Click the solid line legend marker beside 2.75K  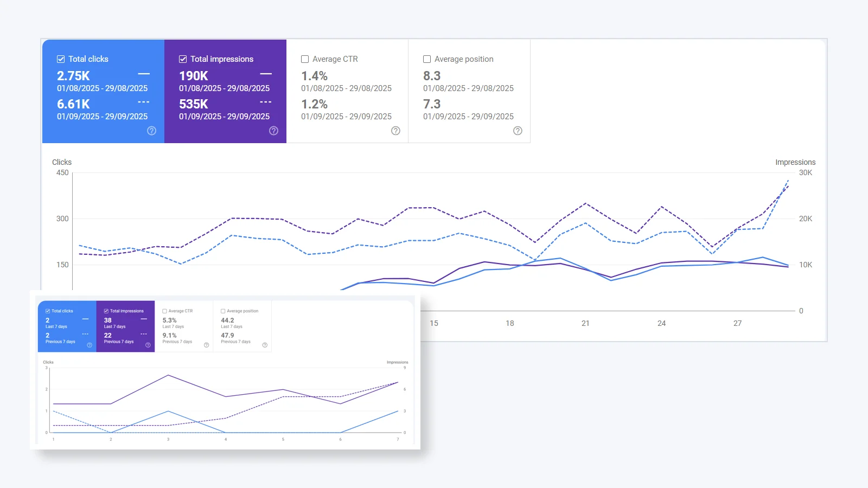click(144, 74)
